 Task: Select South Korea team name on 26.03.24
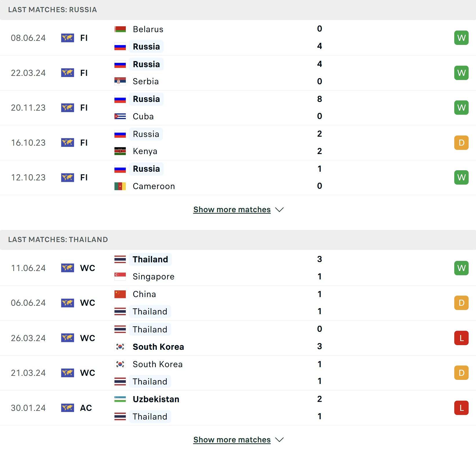click(x=158, y=347)
